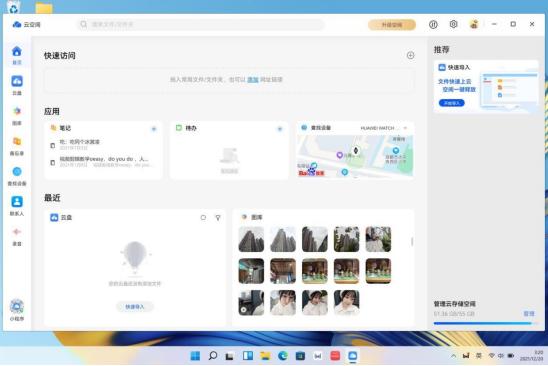
Task: Open the third thumbnail in the top gallery row
Action: (315, 239)
